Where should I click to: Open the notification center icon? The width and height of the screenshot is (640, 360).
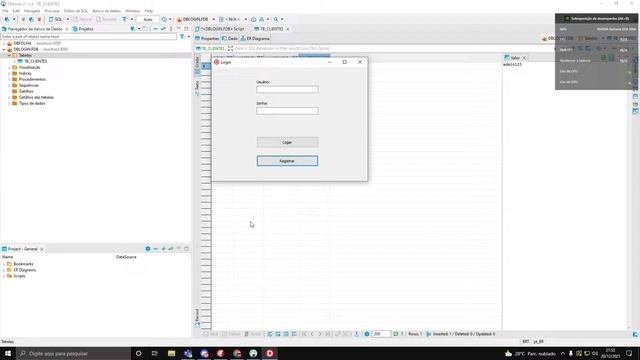pos(629,353)
